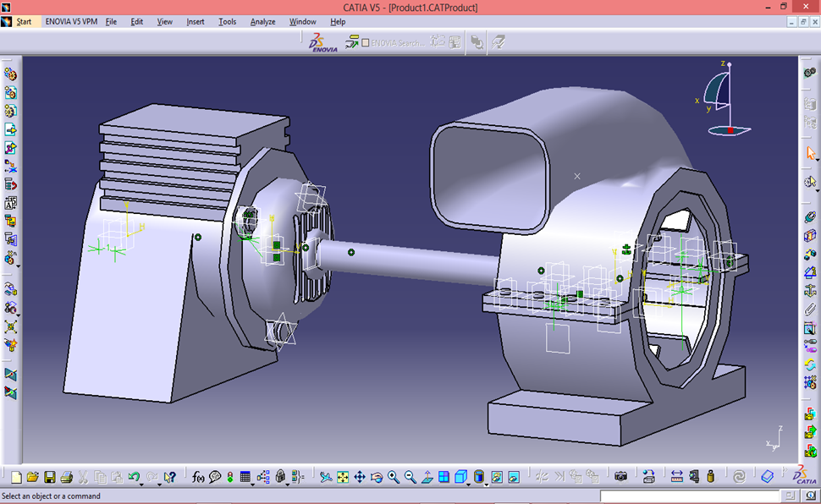Toggle the ENOVIA Search checkbox
This screenshot has width=821, height=504.
click(x=366, y=42)
